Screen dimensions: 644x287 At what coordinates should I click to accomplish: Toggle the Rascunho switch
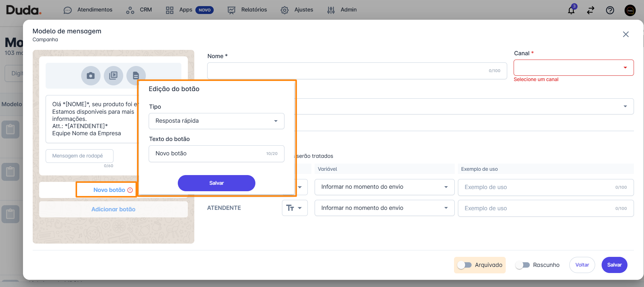(x=522, y=265)
